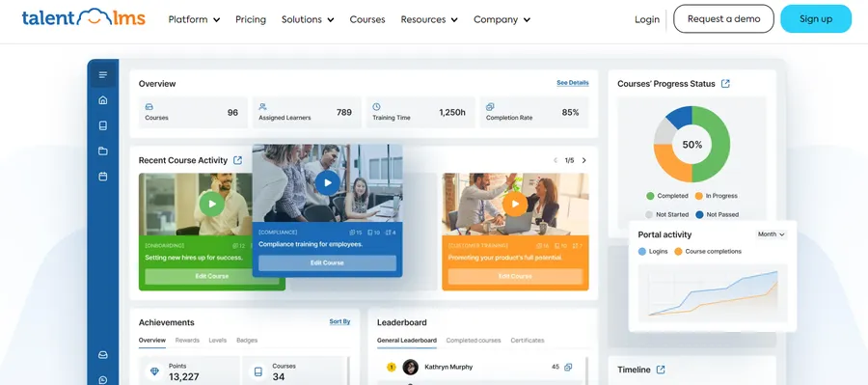Click the TalentLMS logo

point(84,17)
